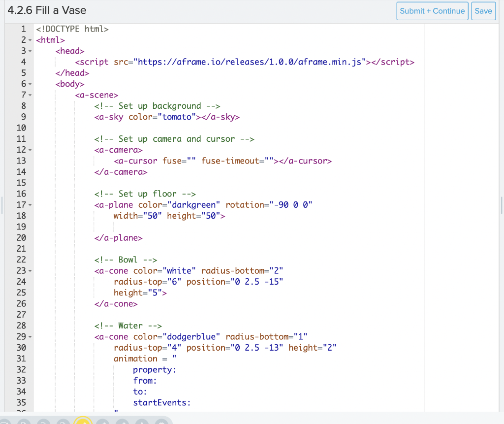The height and width of the screenshot is (424, 504).
Task: Place cursor after 'from:' on line 33
Action: (x=157, y=381)
